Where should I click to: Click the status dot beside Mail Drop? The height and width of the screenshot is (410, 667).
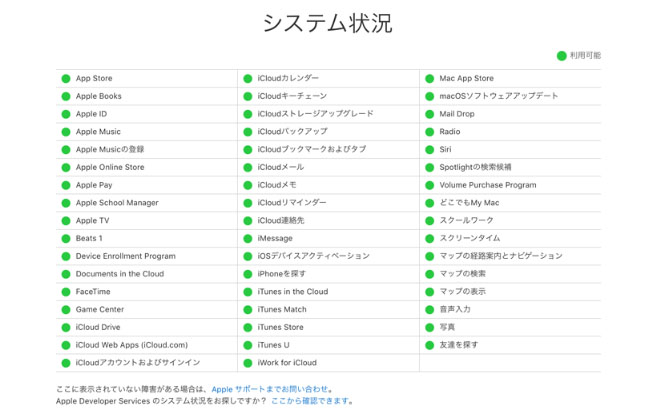click(x=430, y=114)
